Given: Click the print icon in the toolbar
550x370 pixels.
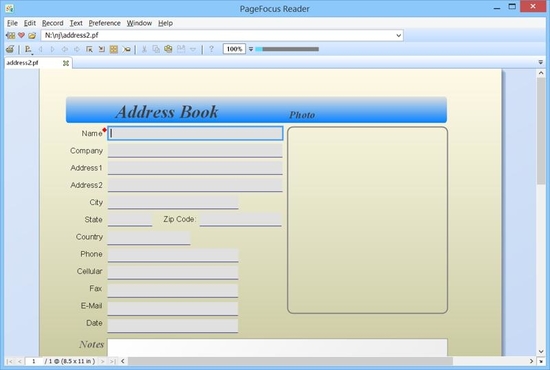Looking at the screenshot, I should 10,49.
